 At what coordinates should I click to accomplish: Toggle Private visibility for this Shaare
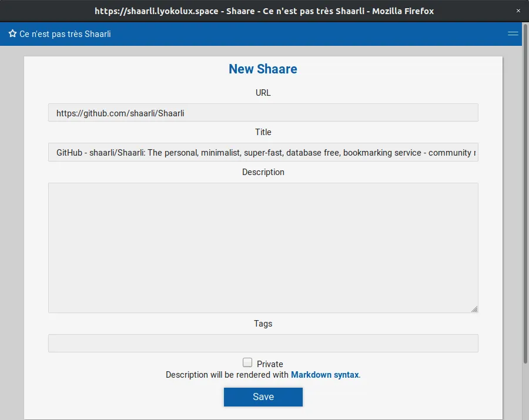click(247, 362)
